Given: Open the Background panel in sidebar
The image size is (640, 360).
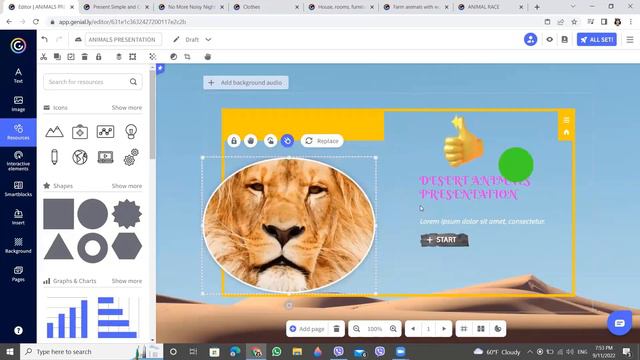Looking at the screenshot, I should pyautogui.click(x=18, y=246).
